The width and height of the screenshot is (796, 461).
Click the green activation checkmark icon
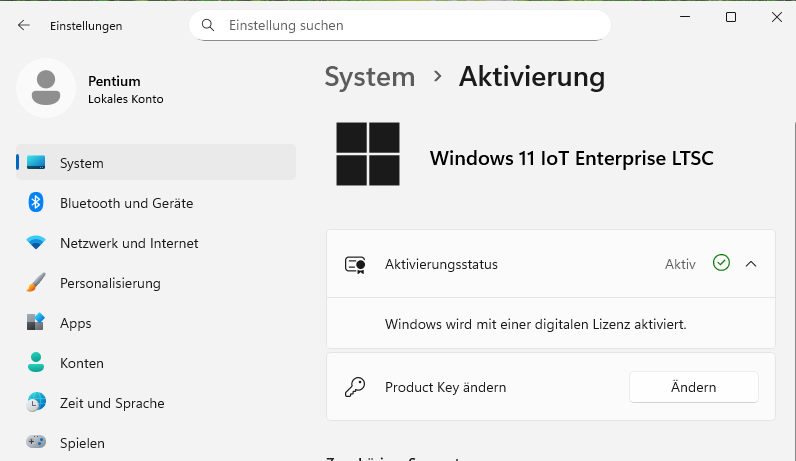pyautogui.click(x=721, y=263)
